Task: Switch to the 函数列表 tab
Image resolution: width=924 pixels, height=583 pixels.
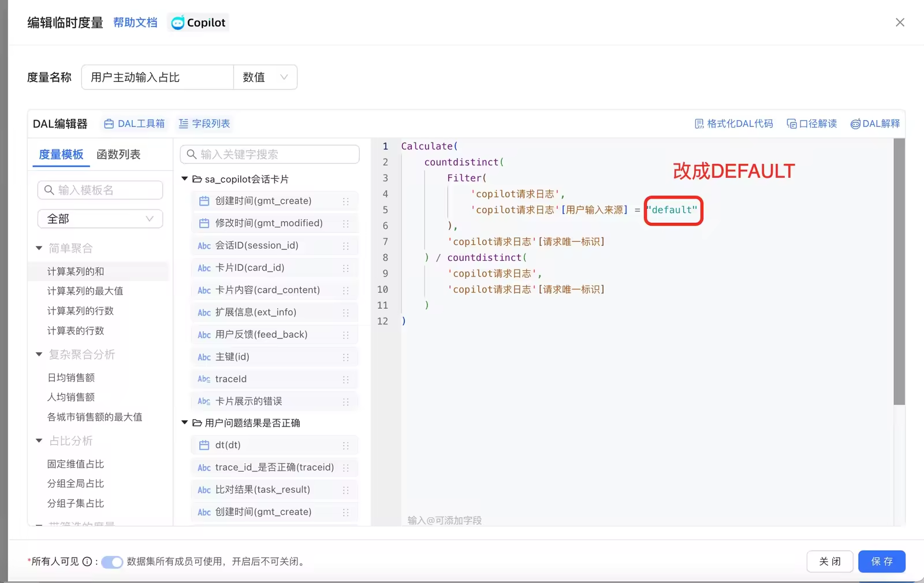Action: pyautogui.click(x=118, y=154)
